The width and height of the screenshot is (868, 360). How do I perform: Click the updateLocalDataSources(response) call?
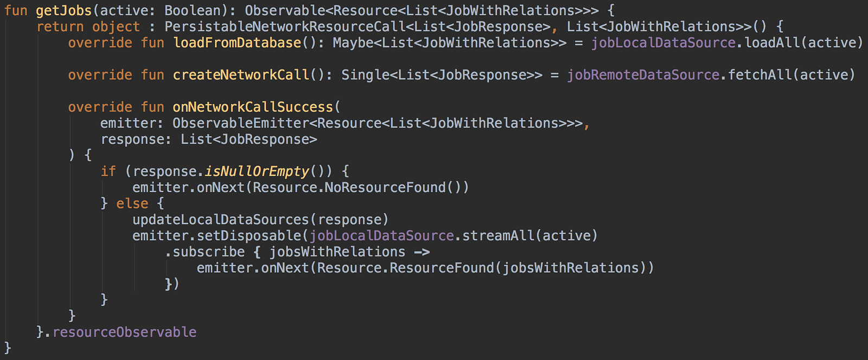(x=260, y=220)
